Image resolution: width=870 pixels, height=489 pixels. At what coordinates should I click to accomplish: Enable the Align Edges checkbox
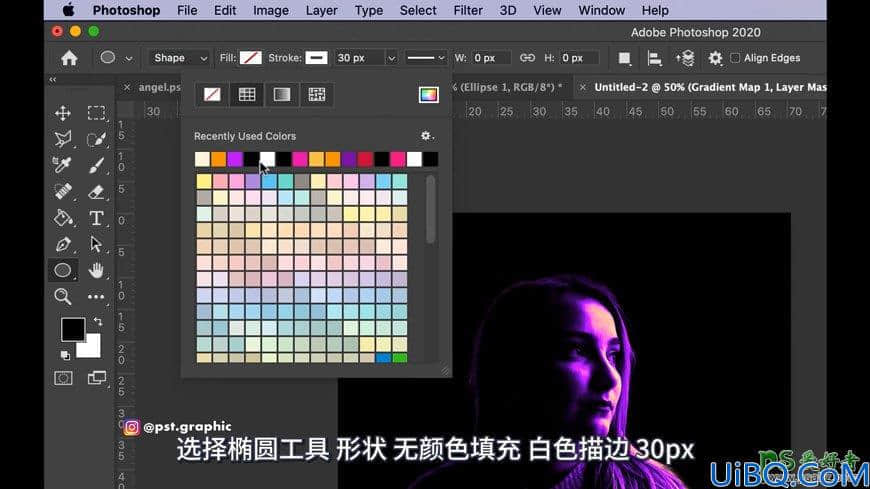click(x=735, y=58)
